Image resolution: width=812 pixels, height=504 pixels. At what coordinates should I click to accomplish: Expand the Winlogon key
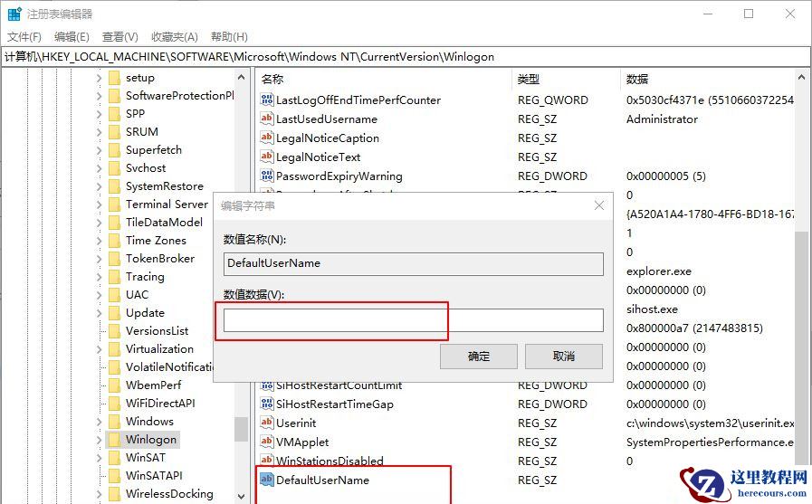[99, 441]
